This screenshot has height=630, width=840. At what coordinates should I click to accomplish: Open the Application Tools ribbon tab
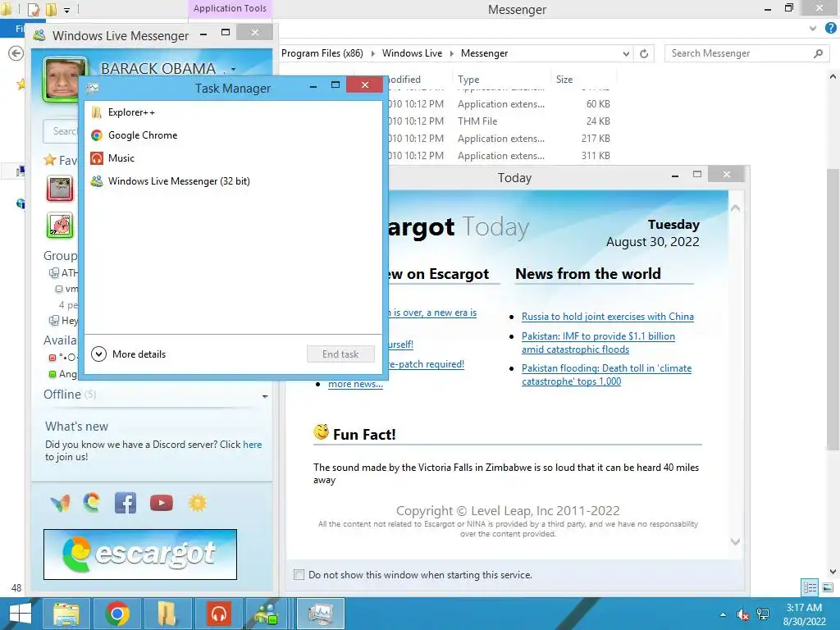230,8
